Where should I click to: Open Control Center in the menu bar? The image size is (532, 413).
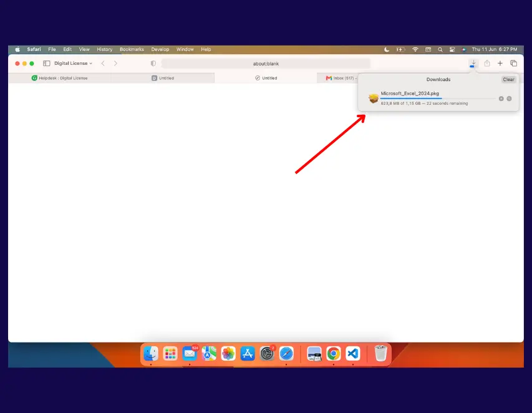click(x=452, y=49)
